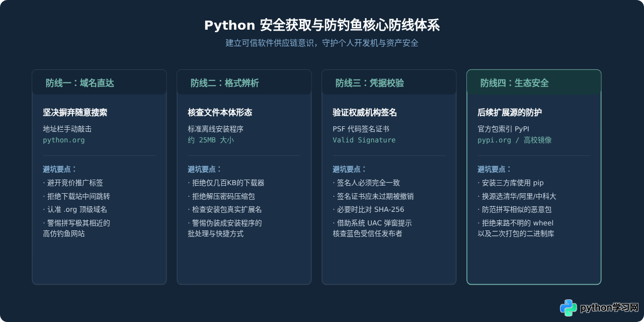Click the bullet "拒绝仅几百KB的下载器"

[226, 183]
